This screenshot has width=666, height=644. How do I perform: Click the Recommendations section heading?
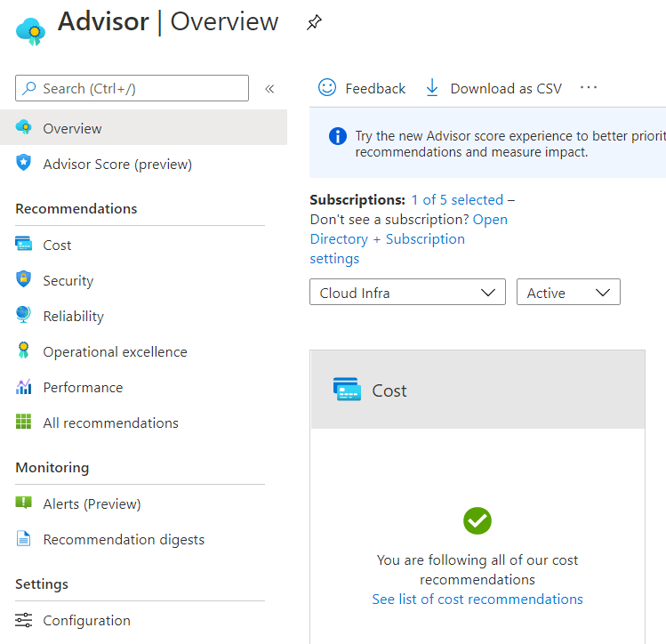pos(76,208)
